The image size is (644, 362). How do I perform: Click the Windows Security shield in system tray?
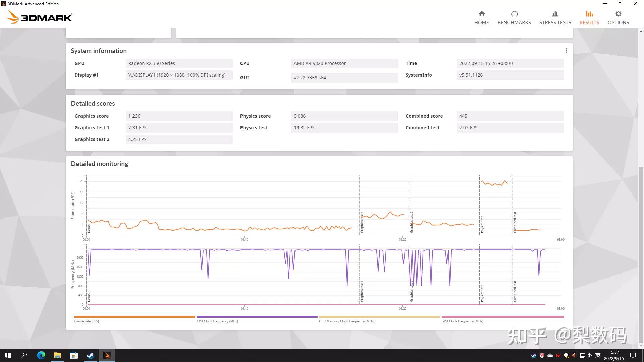(x=566, y=356)
